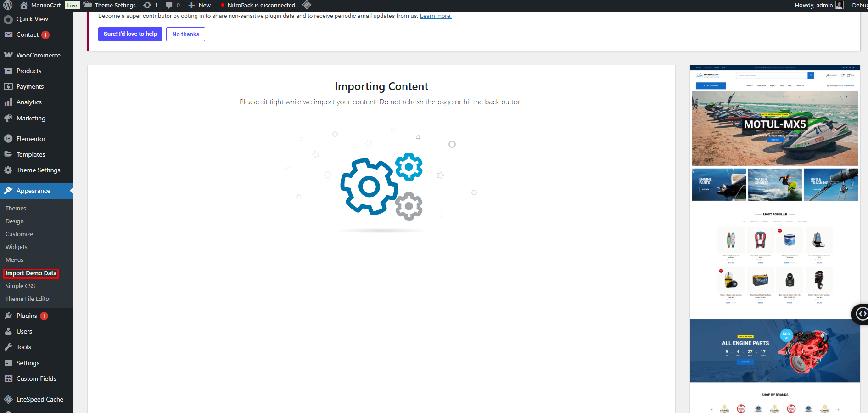The width and height of the screenshot is (868, 413).
Task: Click "Sure! I'd love to help" button
Action: coord(130,34)
